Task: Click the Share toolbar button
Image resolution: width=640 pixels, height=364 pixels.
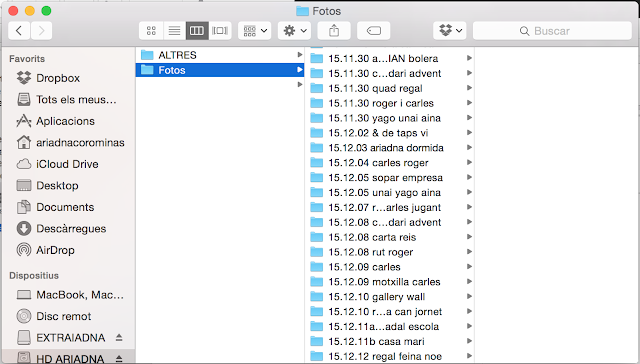Action: point(334,31)
